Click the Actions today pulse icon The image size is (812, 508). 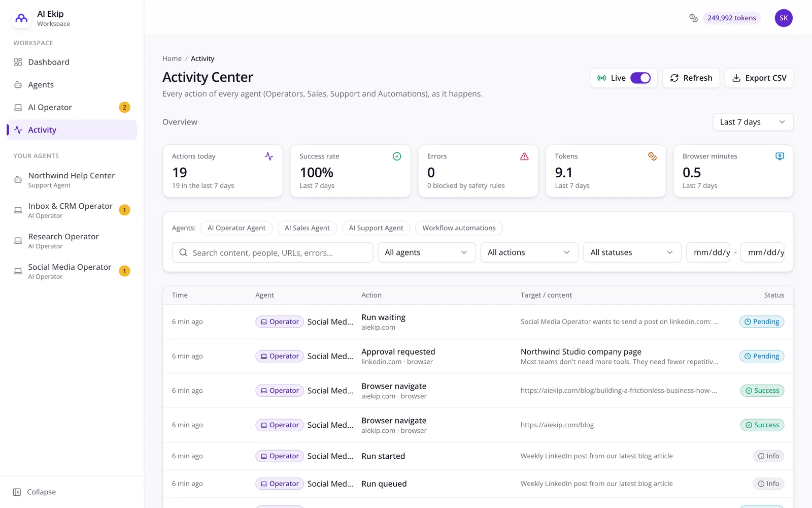click(x=269, y=156)
